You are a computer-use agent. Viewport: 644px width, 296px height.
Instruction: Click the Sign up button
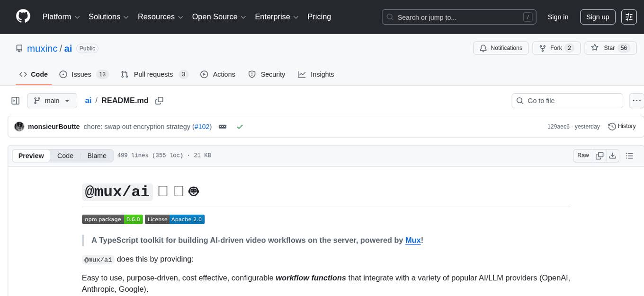(x=597, y=17)
